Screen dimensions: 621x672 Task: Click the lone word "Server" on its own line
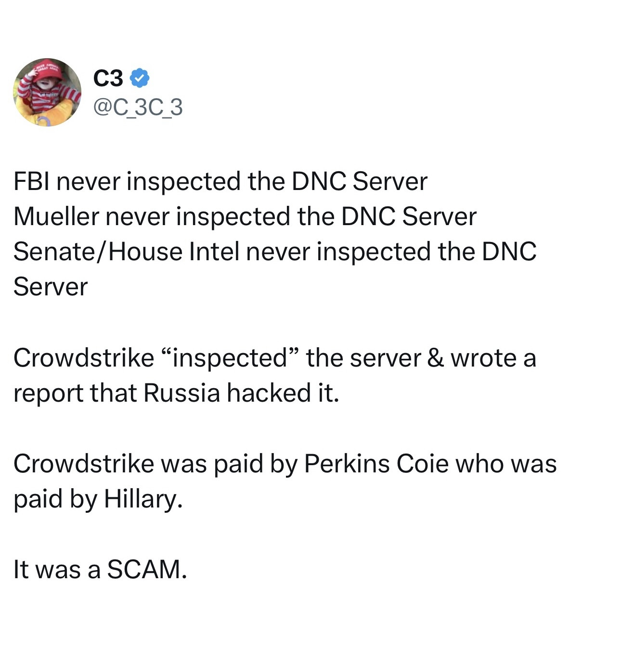pyautogui.click(x=51, y=287)
